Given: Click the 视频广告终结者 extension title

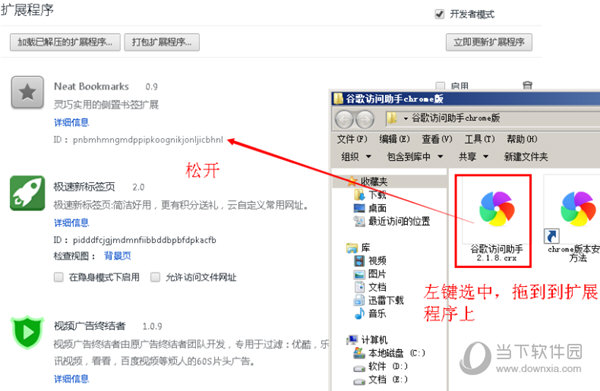Looking at the screenshot, I should pos(90,326).
